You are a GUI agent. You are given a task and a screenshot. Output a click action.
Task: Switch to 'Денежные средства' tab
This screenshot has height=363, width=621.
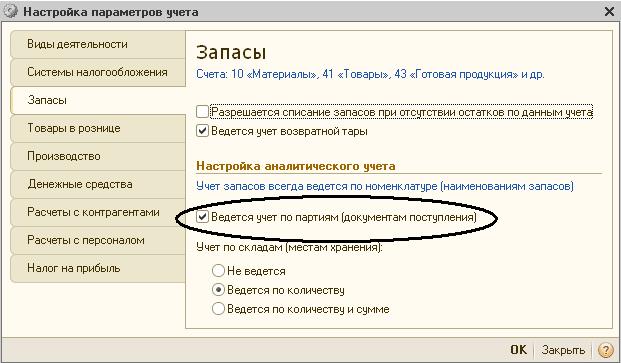click(x=98, y=184)
